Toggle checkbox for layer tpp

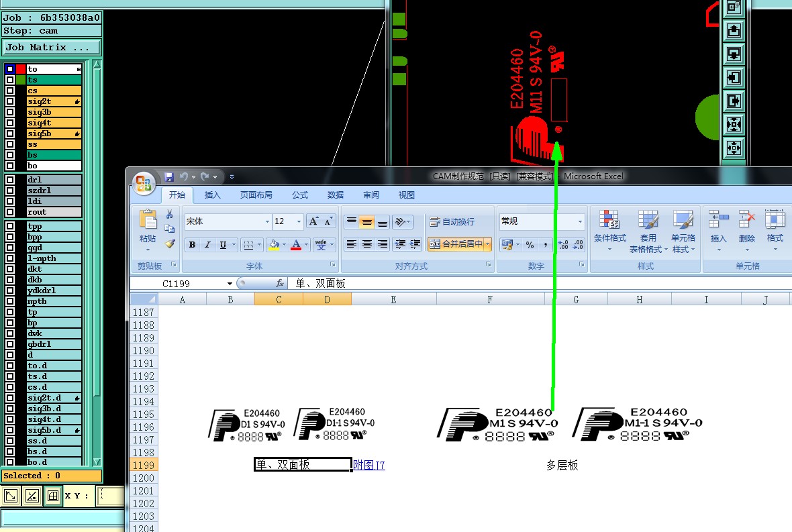coord(9,226)
